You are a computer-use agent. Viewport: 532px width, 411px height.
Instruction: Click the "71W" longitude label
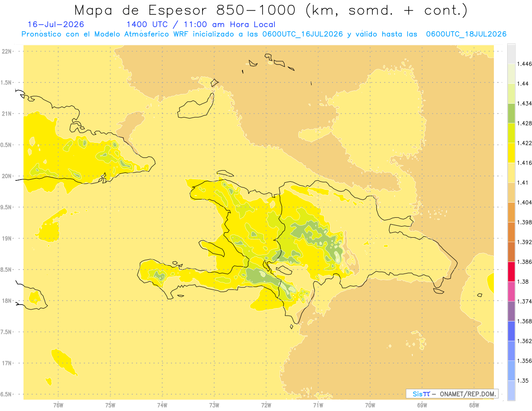[318, 405]
